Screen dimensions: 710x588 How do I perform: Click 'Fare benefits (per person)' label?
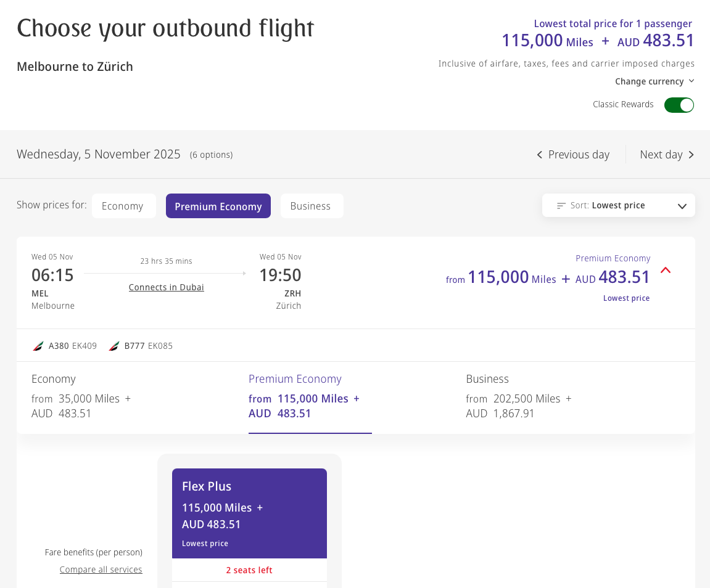94,552
